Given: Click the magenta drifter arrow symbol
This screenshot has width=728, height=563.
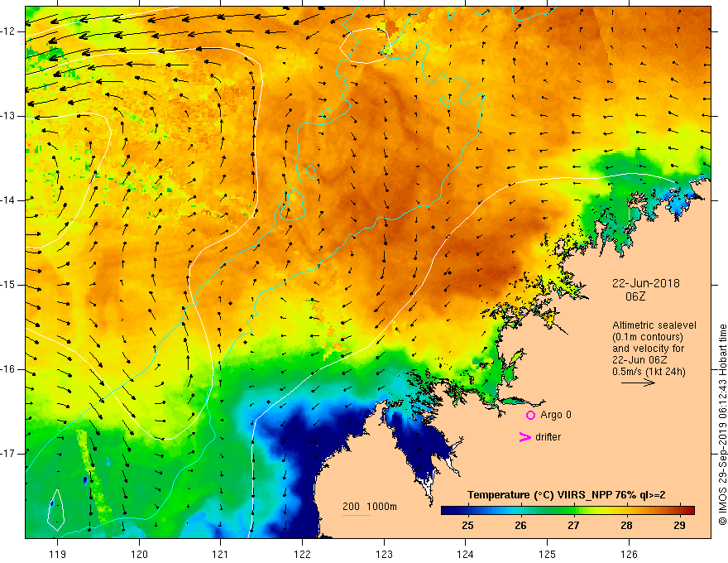Looking at the screenshot, I should click(524, 437).
